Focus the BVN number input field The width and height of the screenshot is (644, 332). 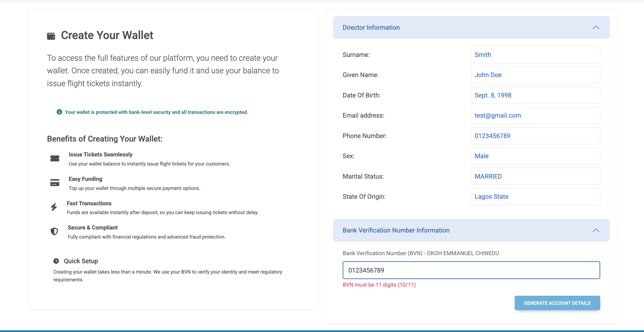[x=471, y=270]
